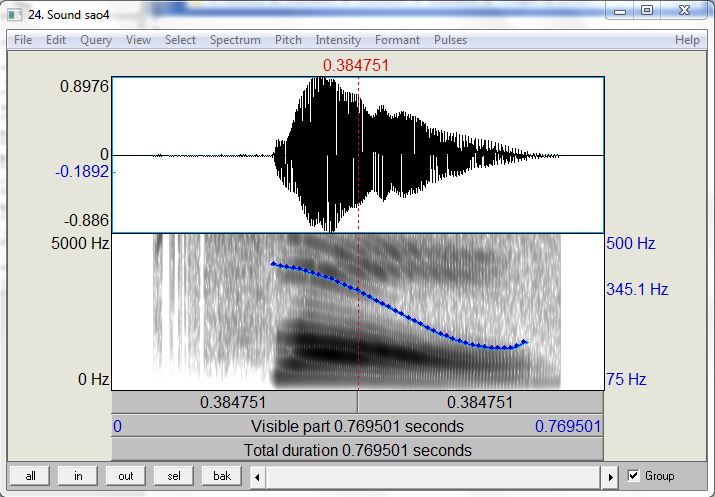Click the blue 0.769501 end time label
Screen dimensions: 715x497
click(x=568, y=426)
